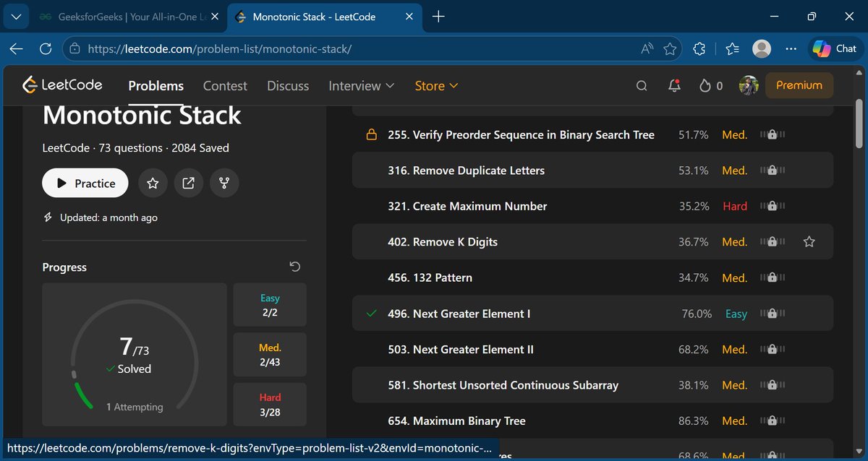Switch to the GeeksforGeeks browser tab
Screen dimensions: 868x461
tap(129, 17)
